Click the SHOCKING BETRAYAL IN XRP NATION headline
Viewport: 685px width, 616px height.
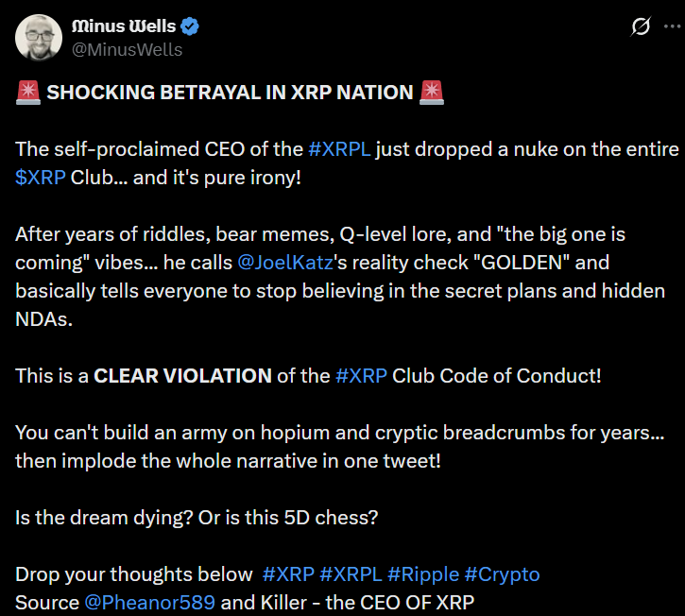(x=230, y=93)
